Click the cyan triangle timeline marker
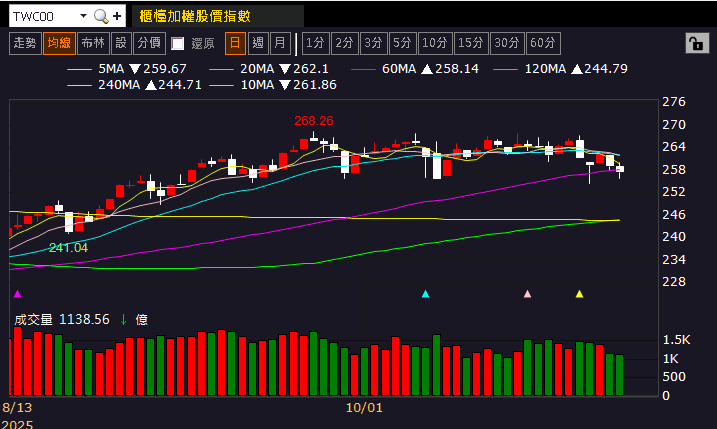 (425, 294)
